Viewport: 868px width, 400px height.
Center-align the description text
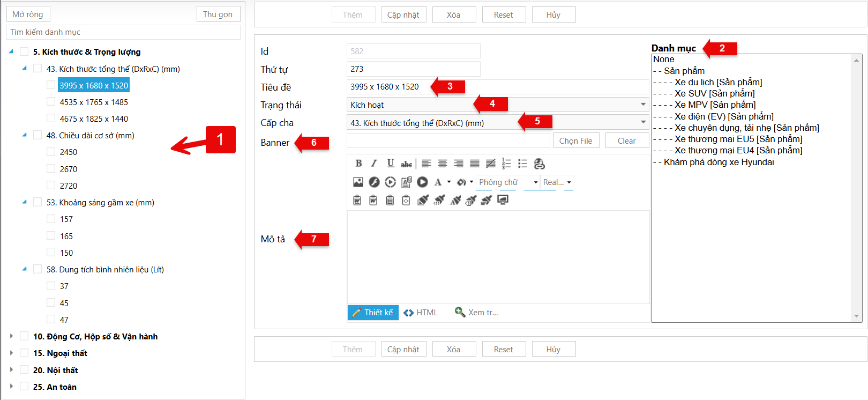(x=443, y=164)
